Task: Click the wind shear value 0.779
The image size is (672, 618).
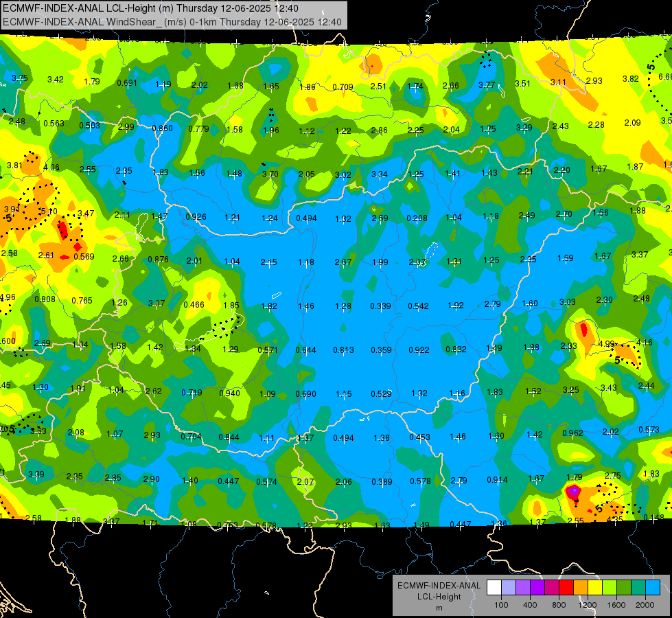Action: [x=199, y=128]
